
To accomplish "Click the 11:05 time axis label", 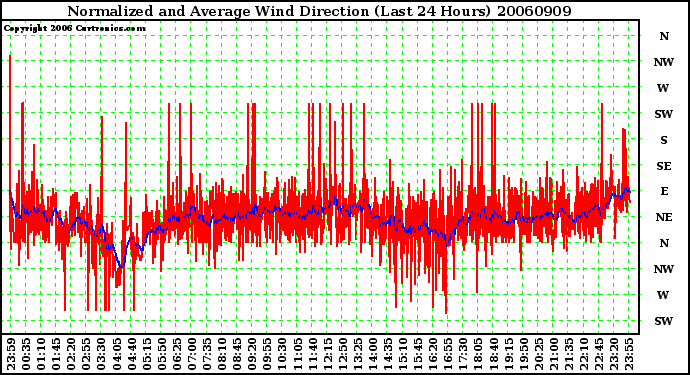I will 297,354.
